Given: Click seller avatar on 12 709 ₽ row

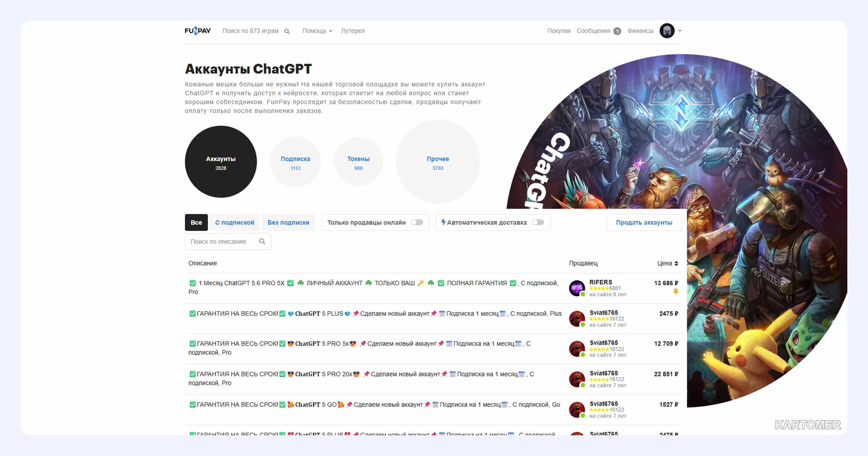Looking at the screenshot, I should pos(576,349).
